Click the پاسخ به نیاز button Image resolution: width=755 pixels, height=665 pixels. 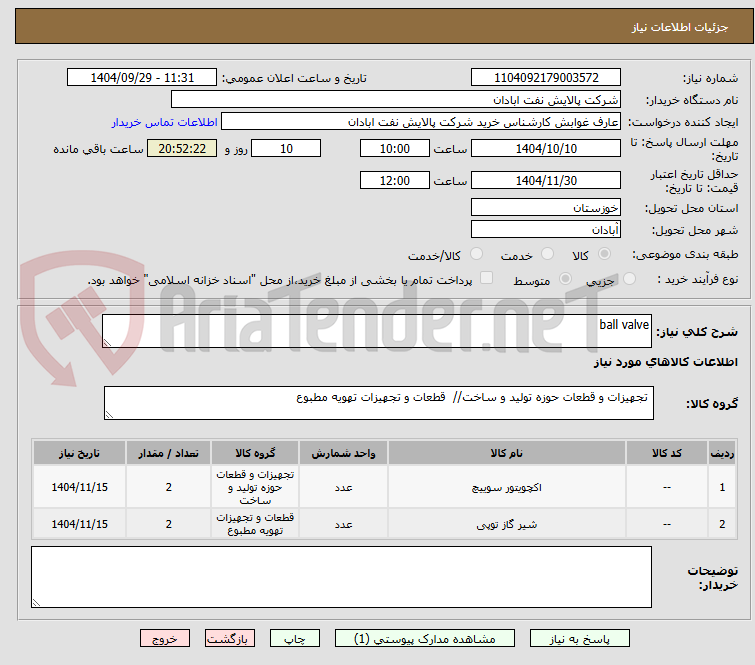point(579,639)
